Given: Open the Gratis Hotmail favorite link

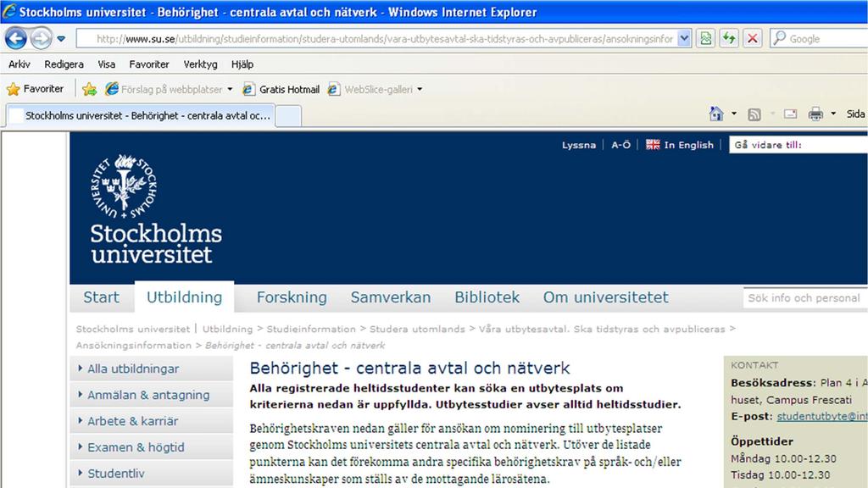Looking at the screenshot, I should [281, 89].
